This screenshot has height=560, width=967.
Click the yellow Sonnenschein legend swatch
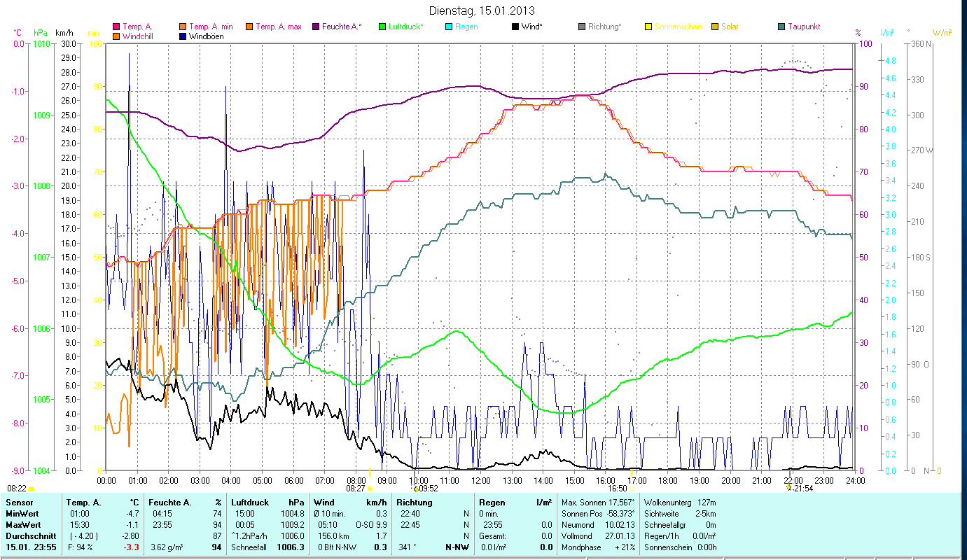click(648, 27)
